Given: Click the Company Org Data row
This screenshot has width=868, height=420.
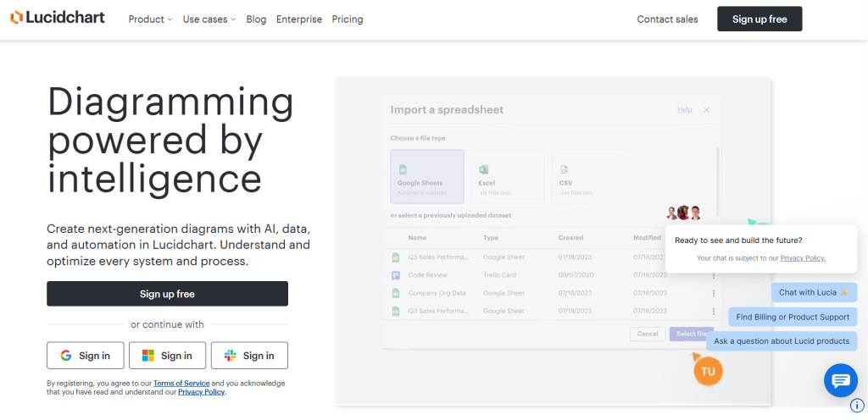Looking at the screenshot, I should pyautogui.click(x=553, y=293).
